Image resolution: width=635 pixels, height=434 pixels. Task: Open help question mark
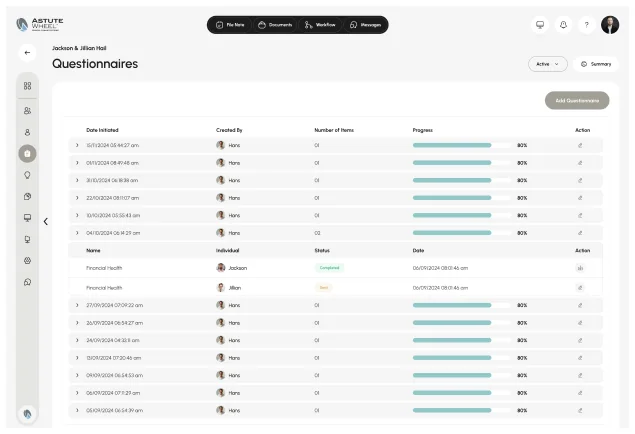586,25
